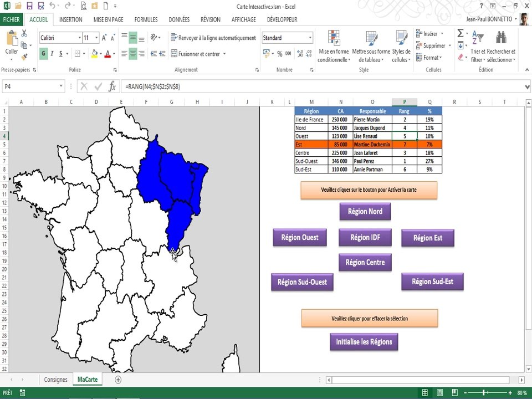
Task: Align text to the right
Action: 142,54
